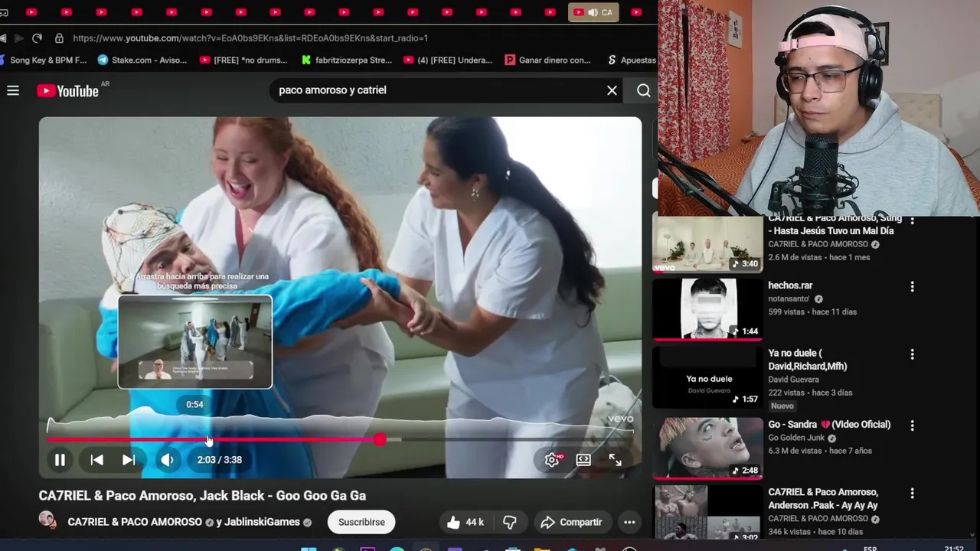Click the notansanto channel name
This screenshot has width=980, height=551.
[789, 298]
